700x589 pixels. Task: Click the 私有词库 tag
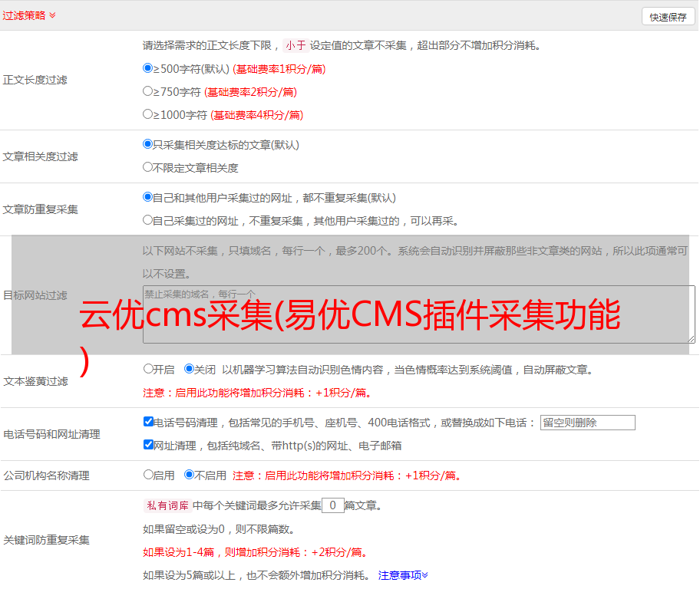pos(167,505)
